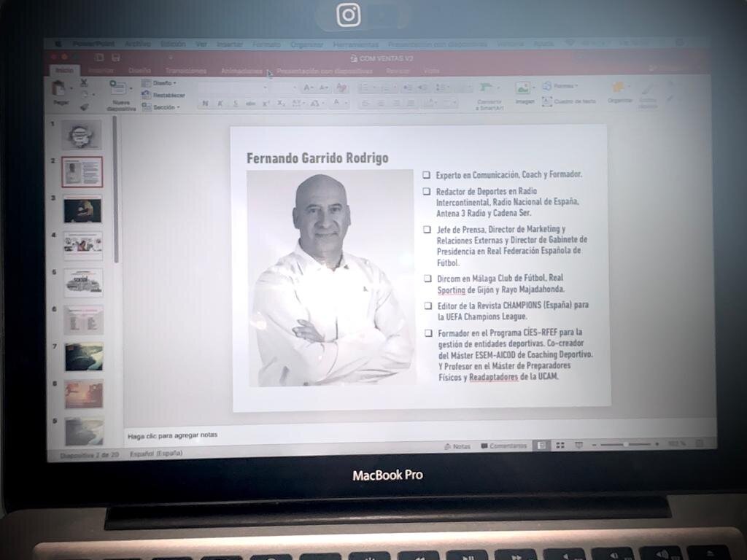Click the Cut scissors icon
Screen dimensions: 747x560
coord(84,83)
